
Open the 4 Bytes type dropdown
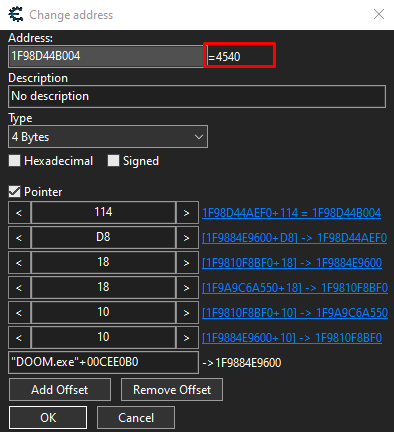pyautogui.click(x=108, y=137)
